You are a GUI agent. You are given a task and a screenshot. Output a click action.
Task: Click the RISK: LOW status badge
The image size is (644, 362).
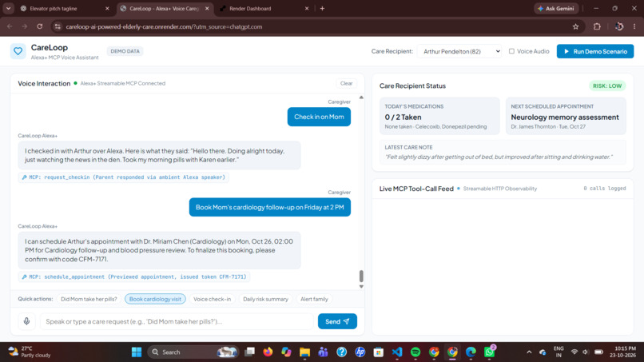607,86
